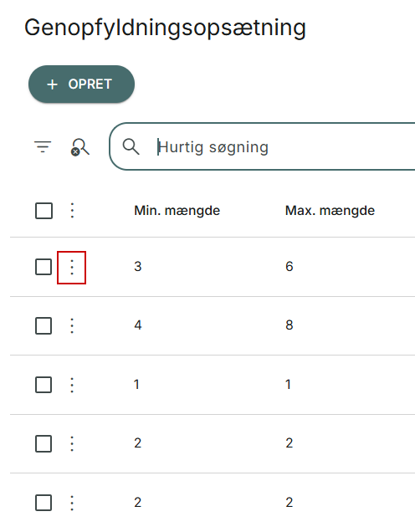Viewport: 415px width, 532px height.
Task: Open header three-dot column menu
Action: point(72,210)
